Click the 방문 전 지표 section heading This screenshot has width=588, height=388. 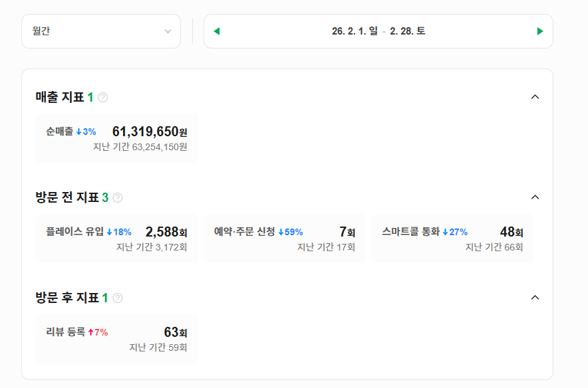click(x=67, y=198)
